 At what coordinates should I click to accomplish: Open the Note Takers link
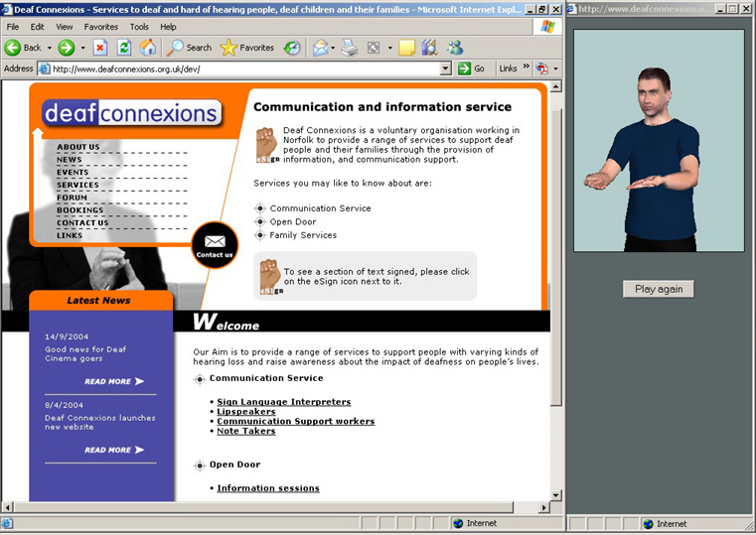pos(246,431)
